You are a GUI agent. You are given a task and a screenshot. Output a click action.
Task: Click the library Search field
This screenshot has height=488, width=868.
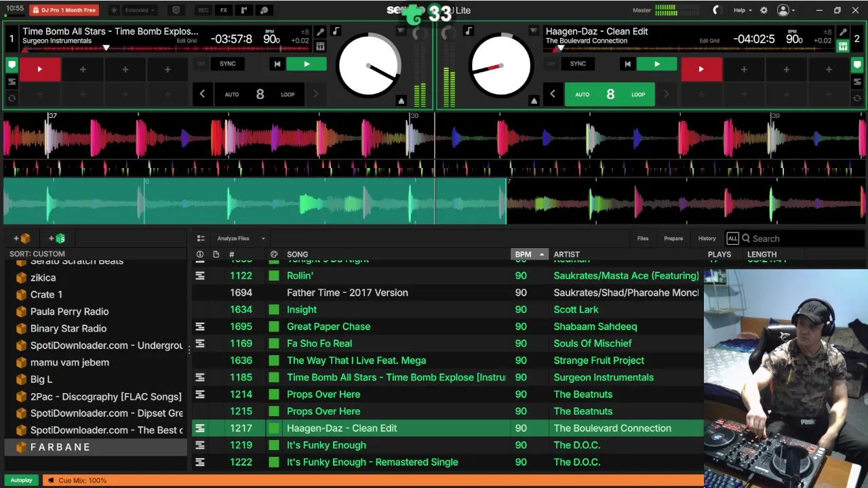tap(804, 239)
